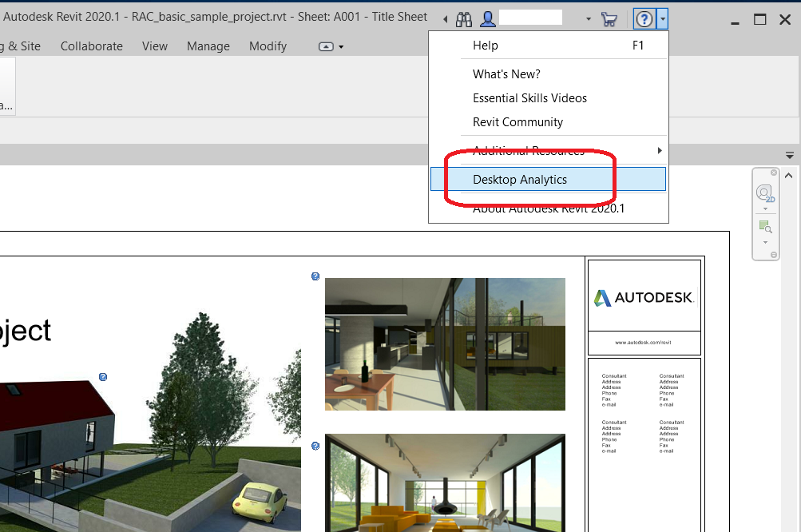Close the navigation bar via its X icon
Image resolution: width=801 pixels, height=532 pixels.
[x=773, y=173]
